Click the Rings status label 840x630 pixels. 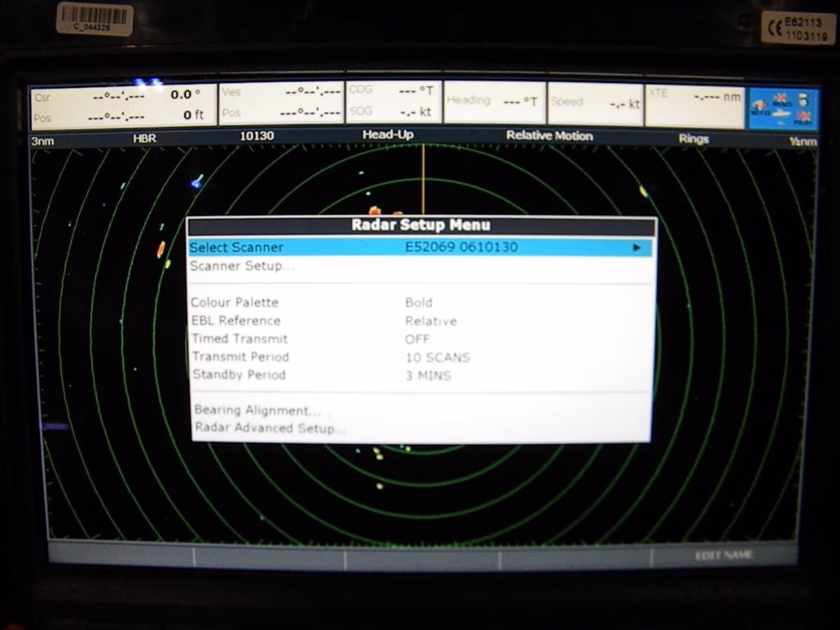click(x=693, y=139)
